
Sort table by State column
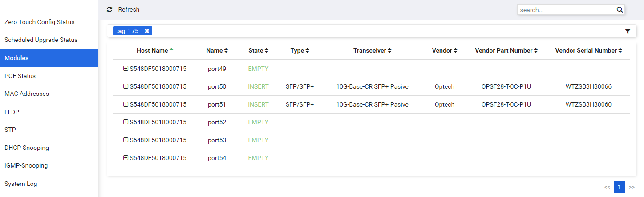[258, 50]
